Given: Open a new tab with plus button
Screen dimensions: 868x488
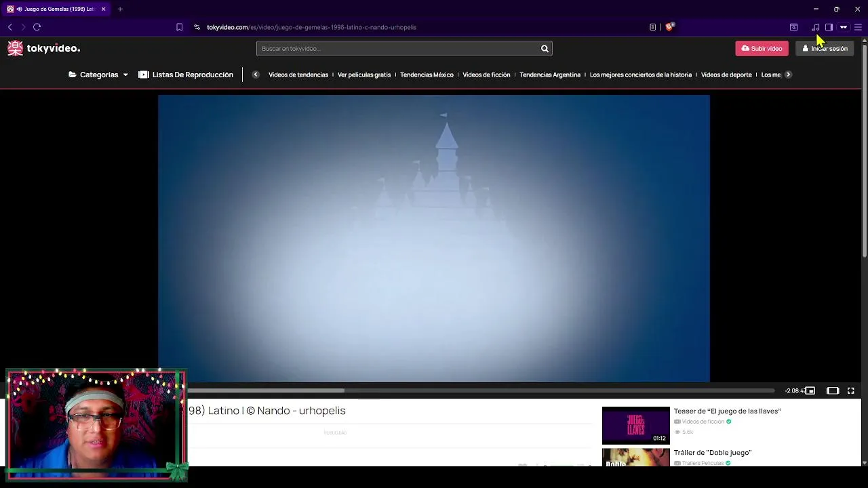Looking at the screenshot, I should click(120, 9).
